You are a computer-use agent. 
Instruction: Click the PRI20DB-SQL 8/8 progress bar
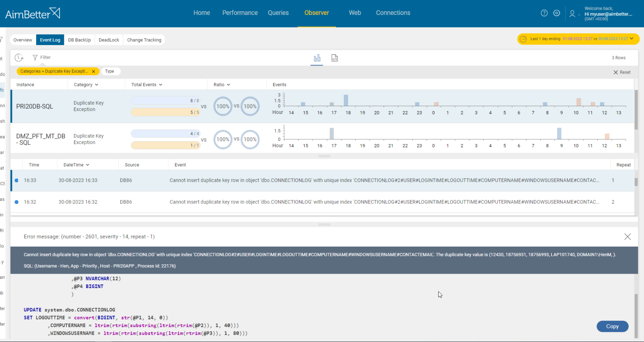coord(165,101)
